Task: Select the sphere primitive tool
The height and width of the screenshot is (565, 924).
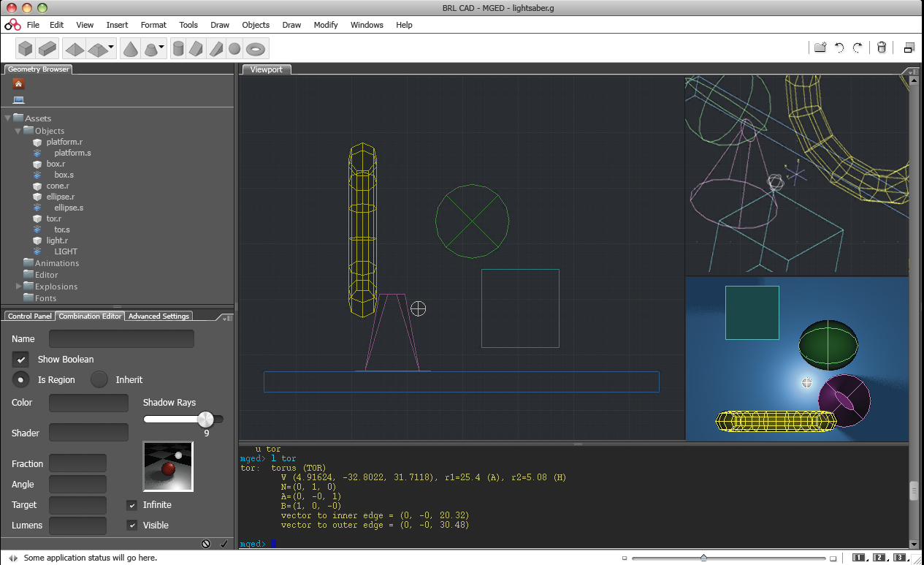Action: pos(234,48)
